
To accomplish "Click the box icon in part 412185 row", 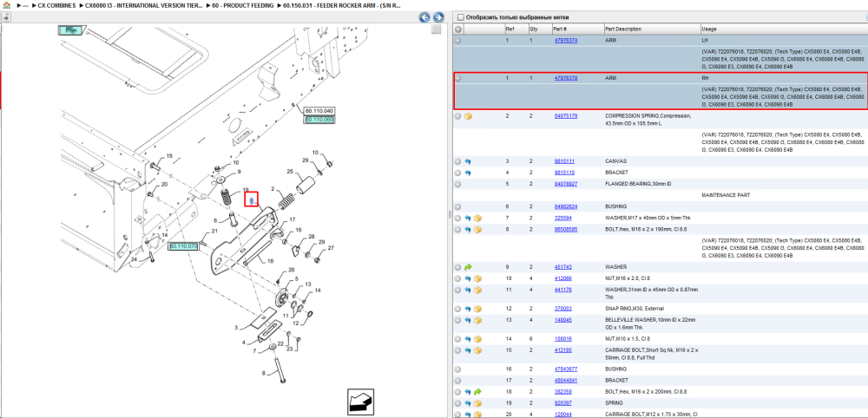I will point(477,350).
